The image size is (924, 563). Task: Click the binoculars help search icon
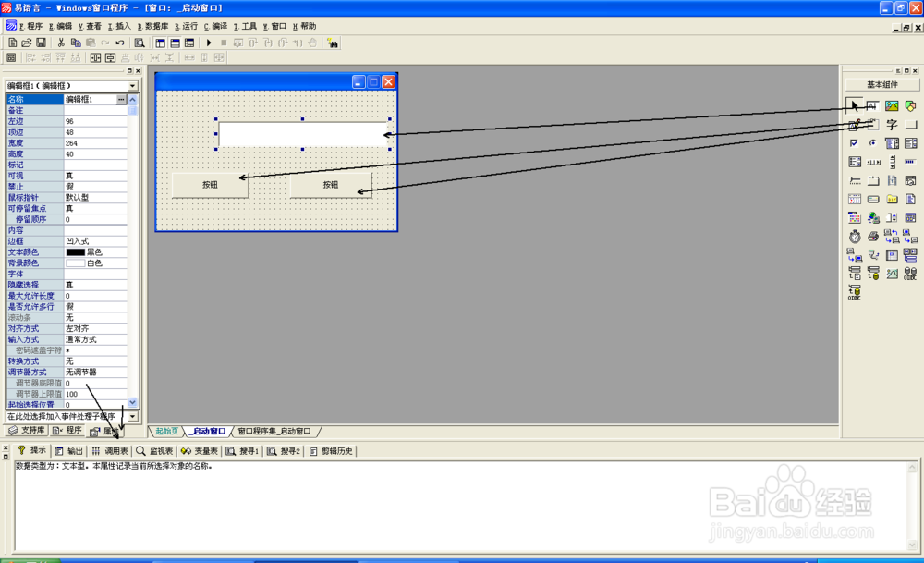[x=333, y=43]
